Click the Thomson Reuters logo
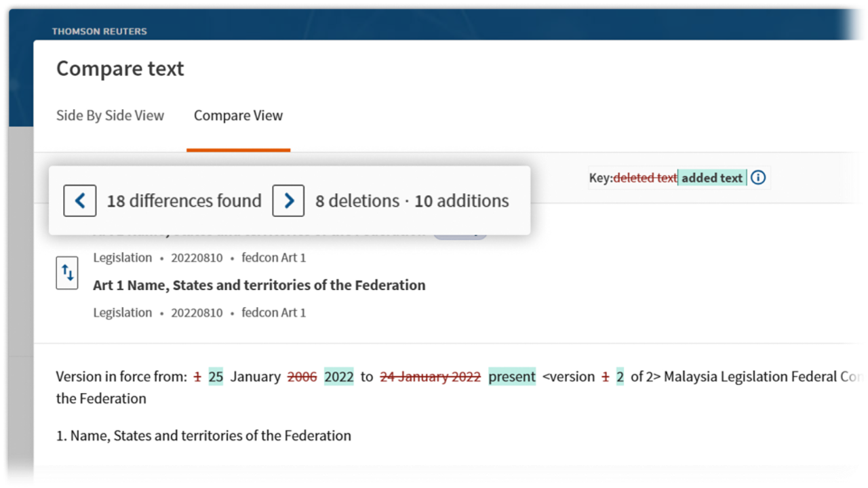The image size is (868, 488). point(100,31)
